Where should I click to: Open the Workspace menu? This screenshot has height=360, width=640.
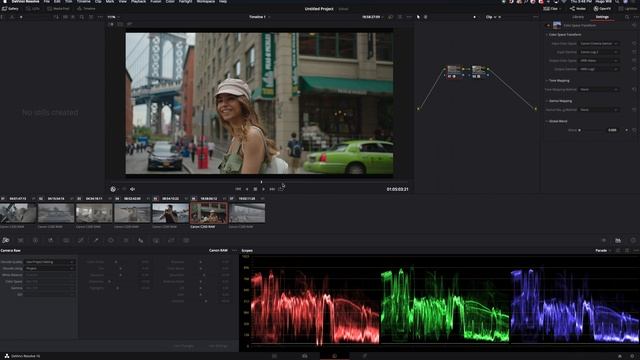pos(206,2)
